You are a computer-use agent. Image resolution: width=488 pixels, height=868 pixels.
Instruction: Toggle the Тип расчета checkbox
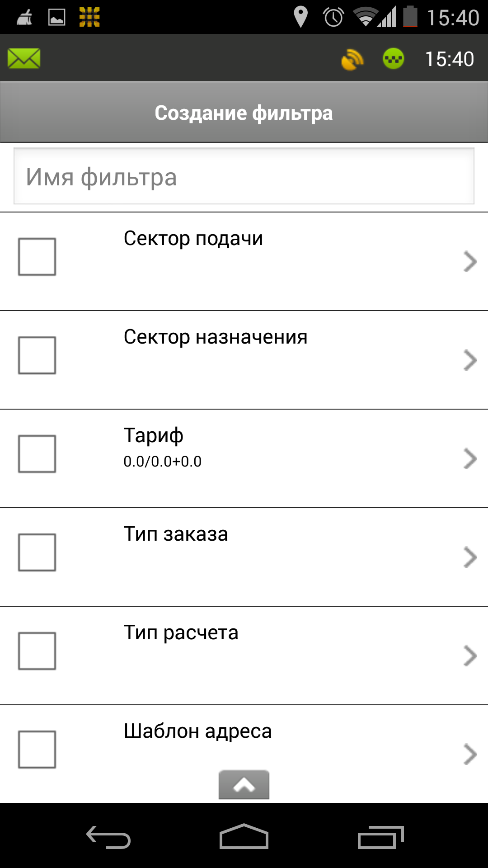(37, 651)
